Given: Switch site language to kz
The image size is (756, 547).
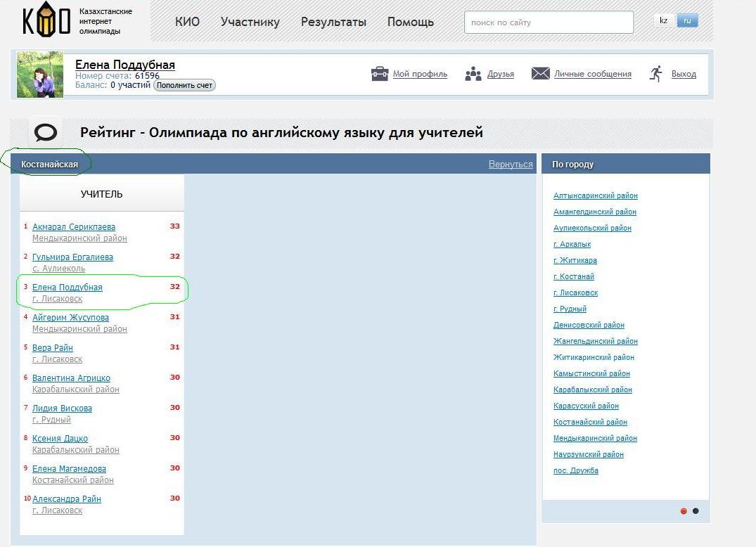Looking at the screenshot, I should tap(663, 20).
